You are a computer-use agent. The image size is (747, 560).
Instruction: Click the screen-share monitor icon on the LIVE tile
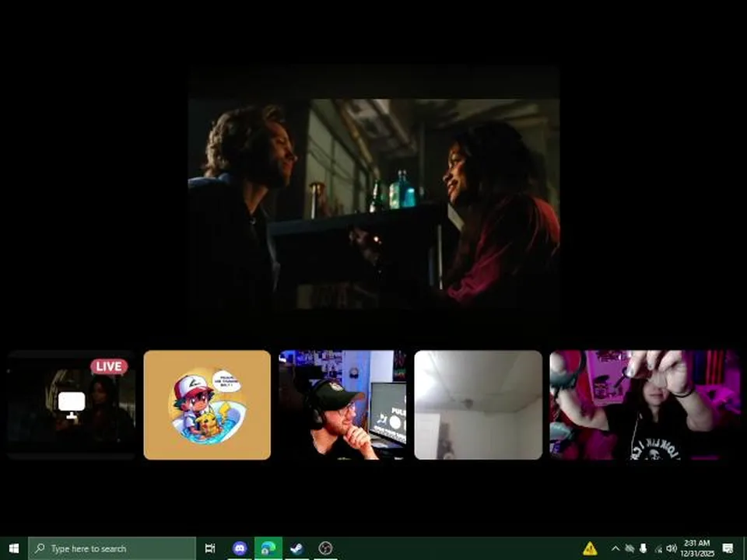pos(72,404)
